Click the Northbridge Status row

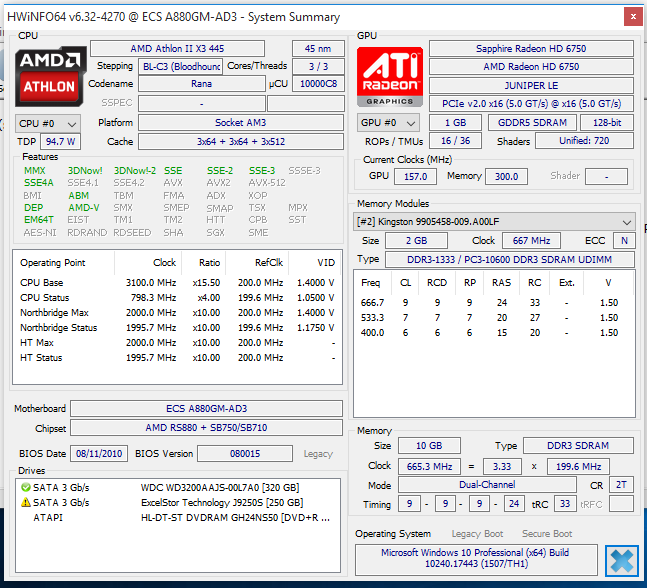coord(177,328)
